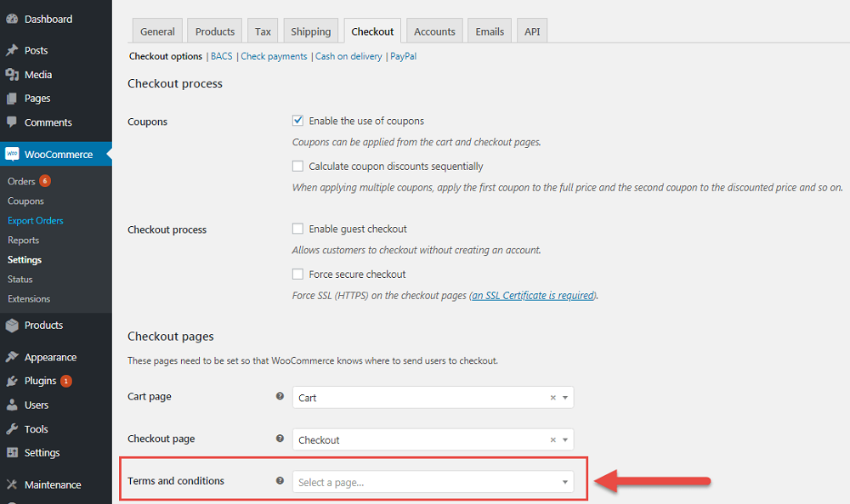Click the Plugins plug icon

(12, 381)
